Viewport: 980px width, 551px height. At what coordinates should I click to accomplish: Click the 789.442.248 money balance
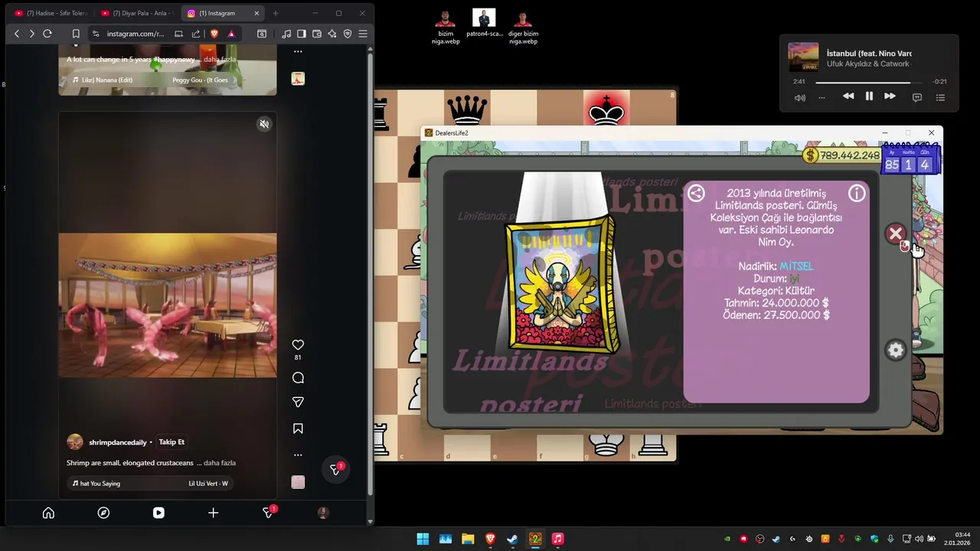pos(850,155)
